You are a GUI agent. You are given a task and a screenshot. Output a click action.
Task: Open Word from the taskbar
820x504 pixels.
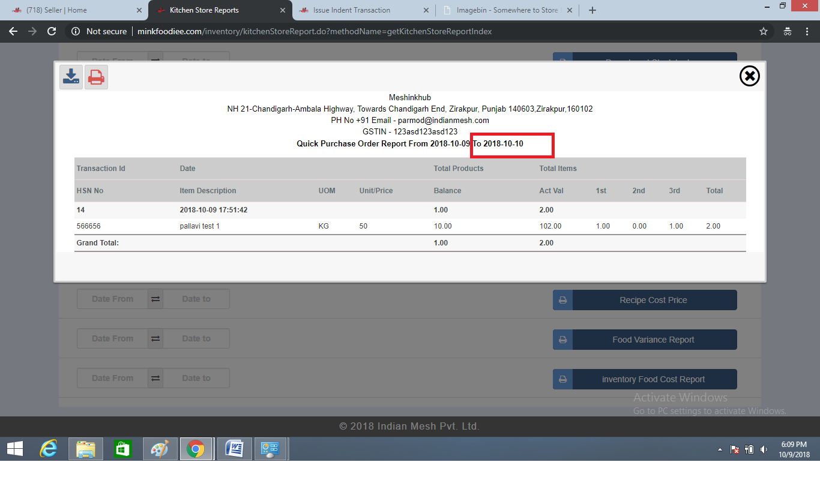click(234, 449)
